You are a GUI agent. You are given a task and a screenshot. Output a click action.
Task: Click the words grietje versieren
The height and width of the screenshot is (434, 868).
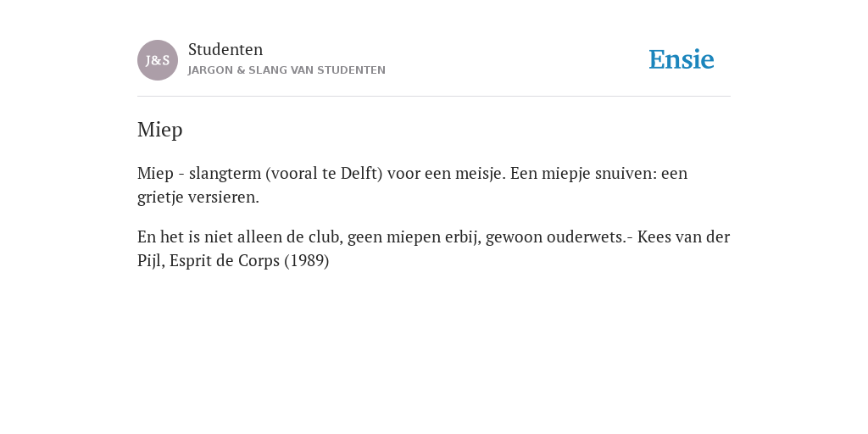coord(198,198)
